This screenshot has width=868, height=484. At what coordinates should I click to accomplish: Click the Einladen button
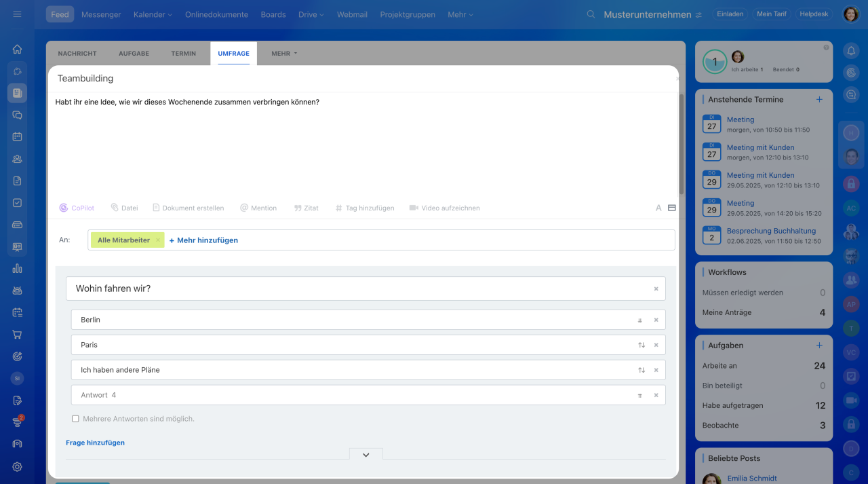click(x=730, y=14)
